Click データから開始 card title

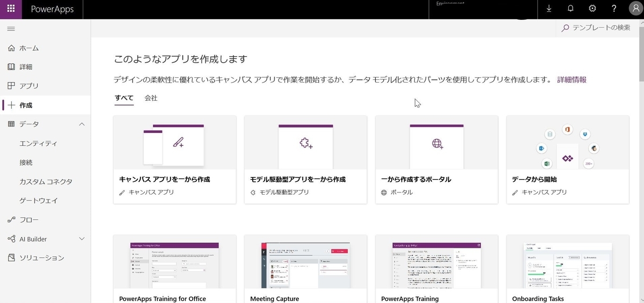tap(535, 179)
